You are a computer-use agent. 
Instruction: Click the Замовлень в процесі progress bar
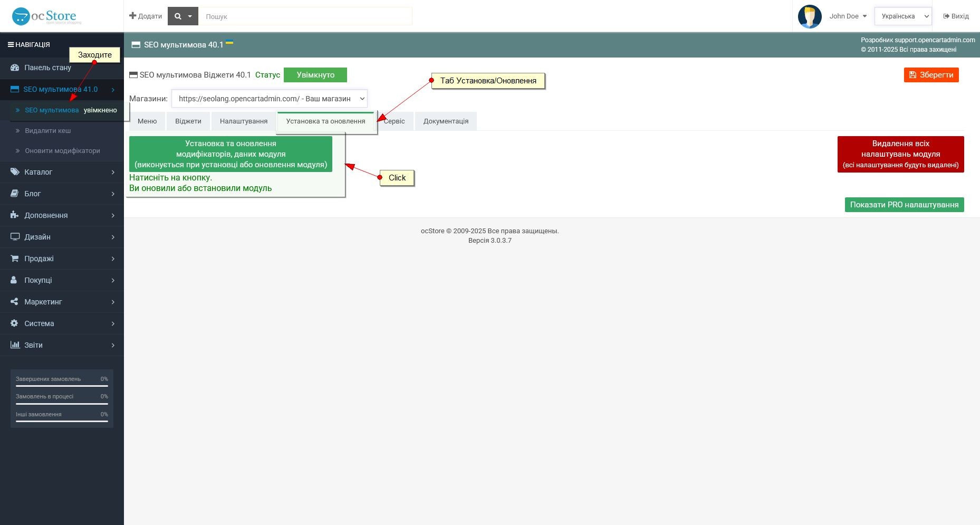tap(62, 404)
